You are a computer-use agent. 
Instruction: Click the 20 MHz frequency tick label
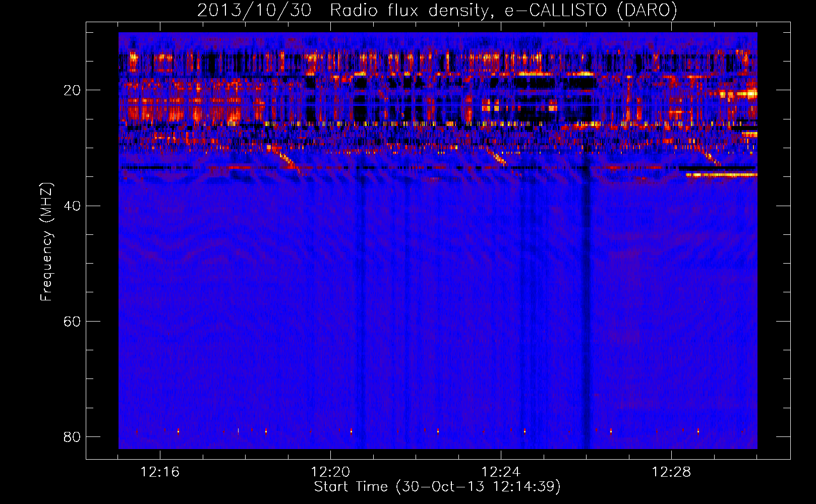(72, 91)
